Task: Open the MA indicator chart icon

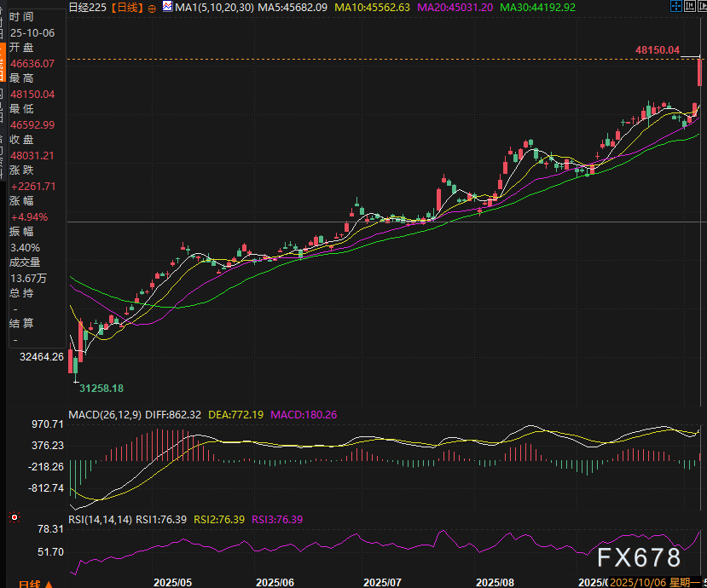Action: (x=166, y=8)
